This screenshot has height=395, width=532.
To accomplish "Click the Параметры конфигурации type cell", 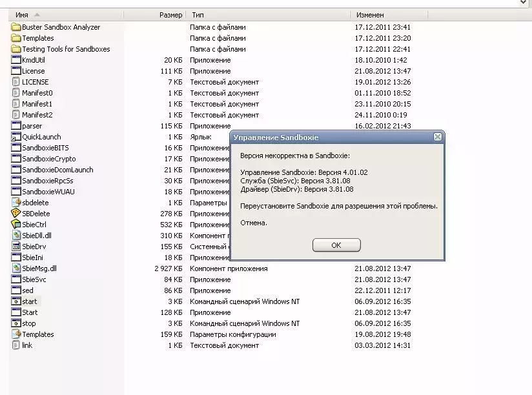I will [232, 334].
